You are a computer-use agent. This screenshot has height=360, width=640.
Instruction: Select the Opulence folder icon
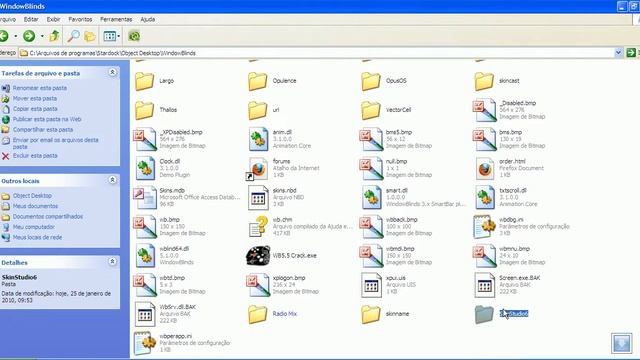(258, 81)
